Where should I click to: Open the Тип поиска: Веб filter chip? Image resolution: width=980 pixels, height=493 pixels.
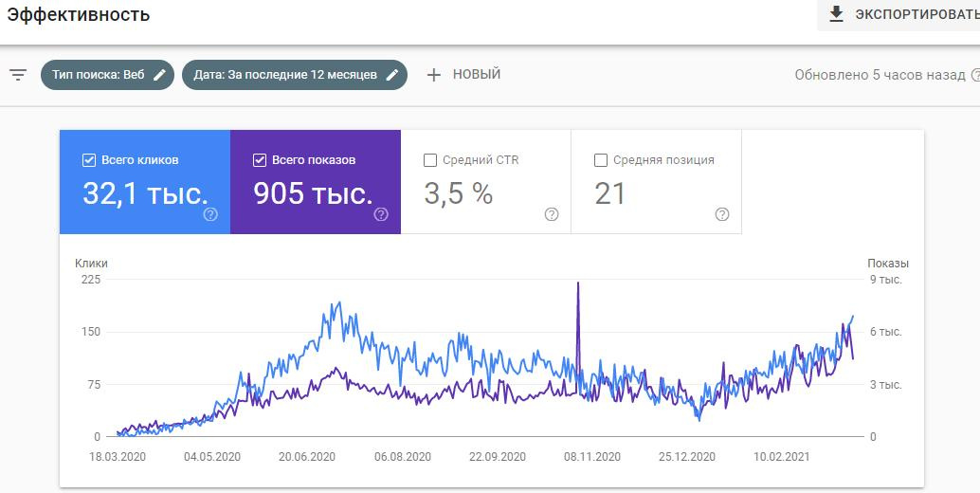tap(99, 75)
